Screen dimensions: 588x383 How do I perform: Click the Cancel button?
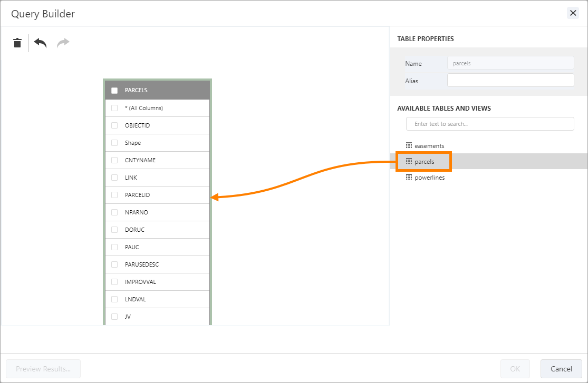click(561, 368)
